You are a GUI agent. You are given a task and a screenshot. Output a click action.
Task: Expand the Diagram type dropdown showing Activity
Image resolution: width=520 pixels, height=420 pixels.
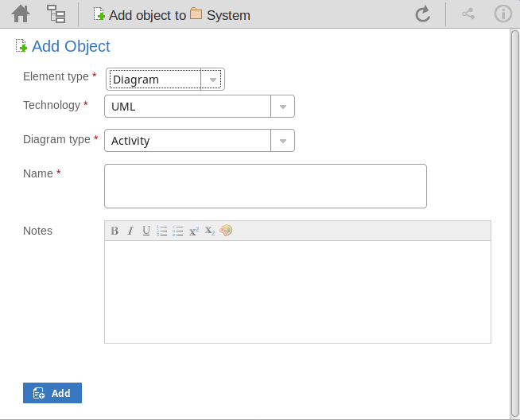point(282,141)
